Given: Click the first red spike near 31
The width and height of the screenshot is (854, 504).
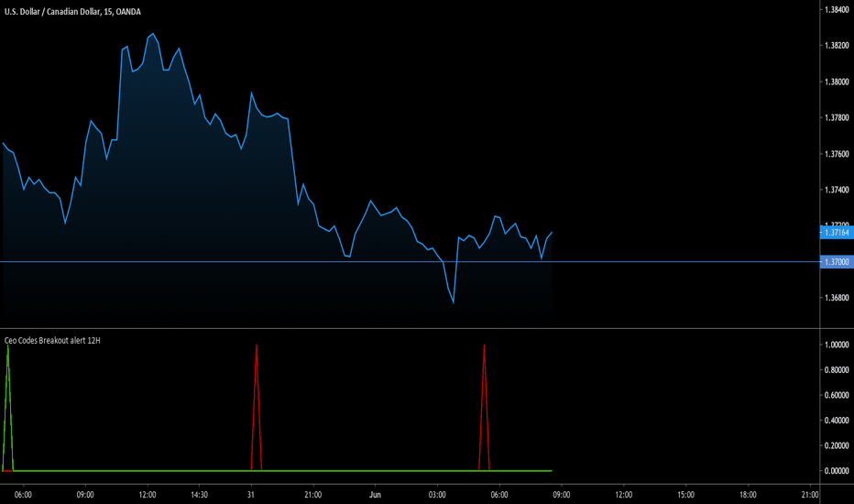Looking at the screenshot, I should coord(257,408).
